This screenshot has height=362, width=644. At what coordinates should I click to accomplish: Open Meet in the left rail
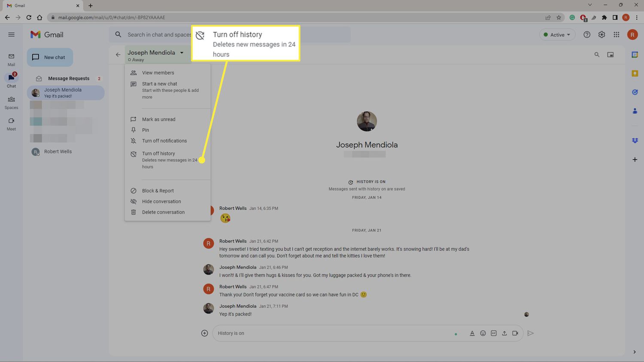11,124
